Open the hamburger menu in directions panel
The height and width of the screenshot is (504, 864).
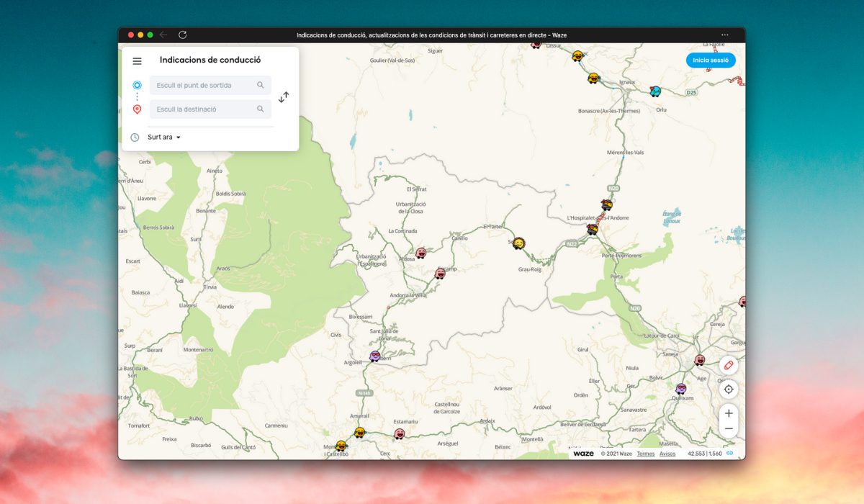137,61
